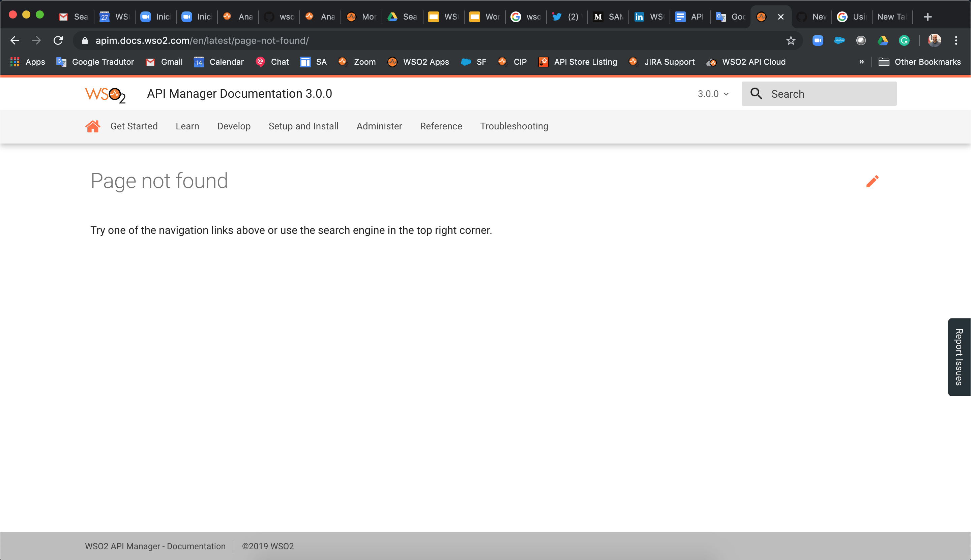Go back to the previous page
Image resolution: width=971 pixels, height=560 pixels.
[14, 40]
